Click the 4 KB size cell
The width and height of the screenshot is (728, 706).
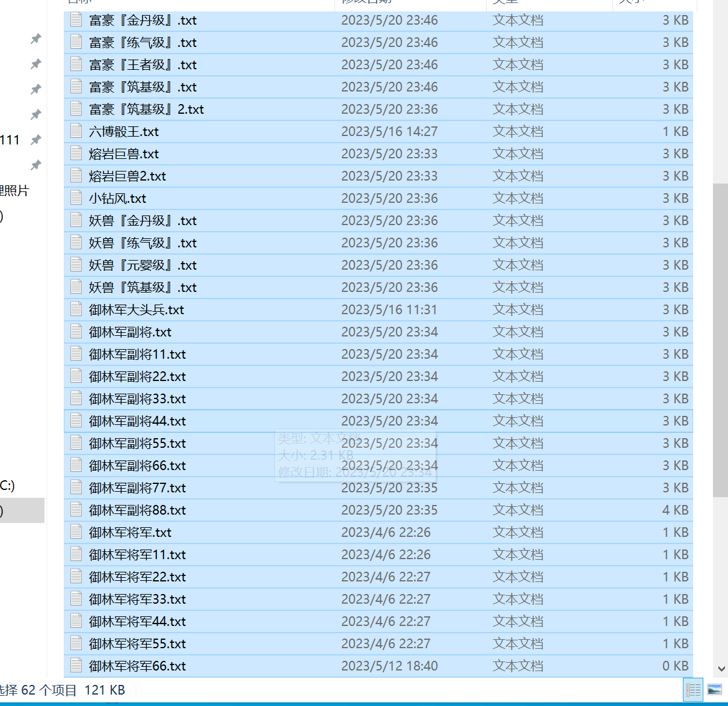(x=675, y=510)
